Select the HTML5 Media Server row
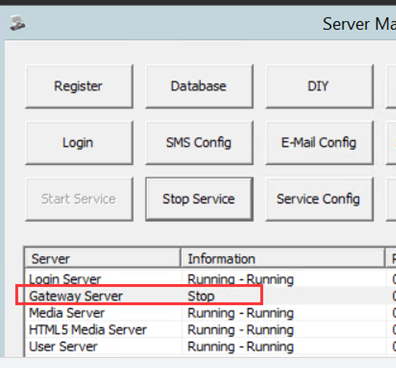The image size is (396, 368). (210, 330)
